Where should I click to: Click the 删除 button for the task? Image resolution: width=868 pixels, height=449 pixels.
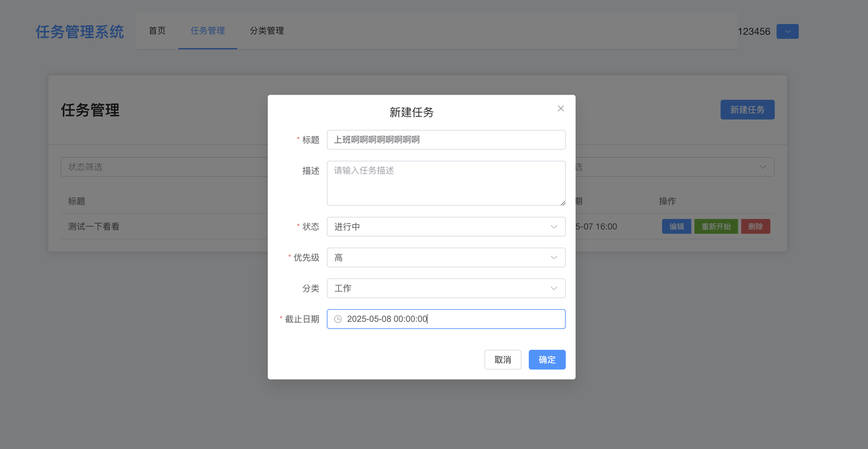tap(755, 226)
